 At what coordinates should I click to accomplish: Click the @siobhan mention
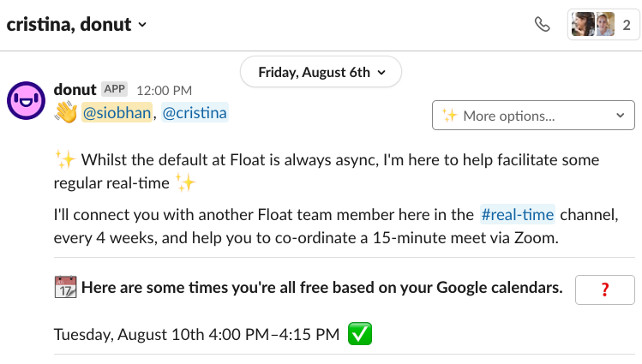click(x=117, y=113)
